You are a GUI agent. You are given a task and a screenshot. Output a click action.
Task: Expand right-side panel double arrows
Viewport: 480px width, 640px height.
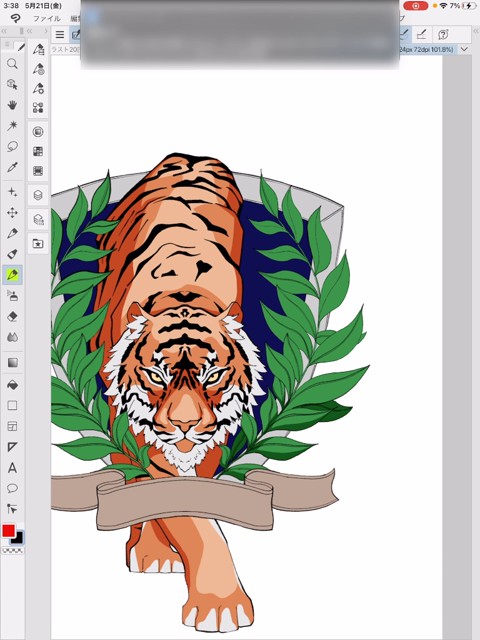point(476,31)
